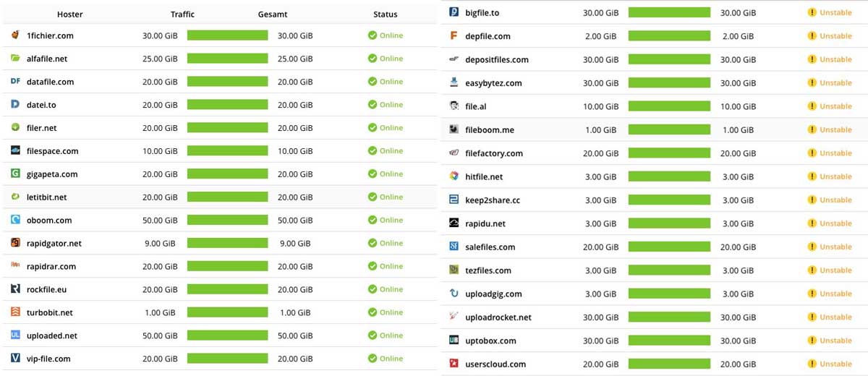Click the 1fichier.com hoster icon
The width and height of the screenshot is (868, 376).
15,35
